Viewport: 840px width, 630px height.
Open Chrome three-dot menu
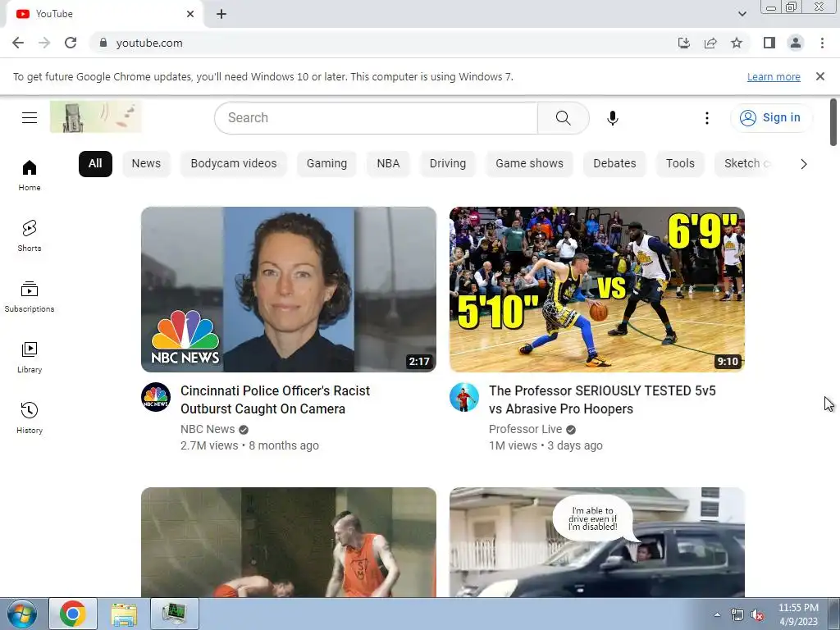[822, 43]
